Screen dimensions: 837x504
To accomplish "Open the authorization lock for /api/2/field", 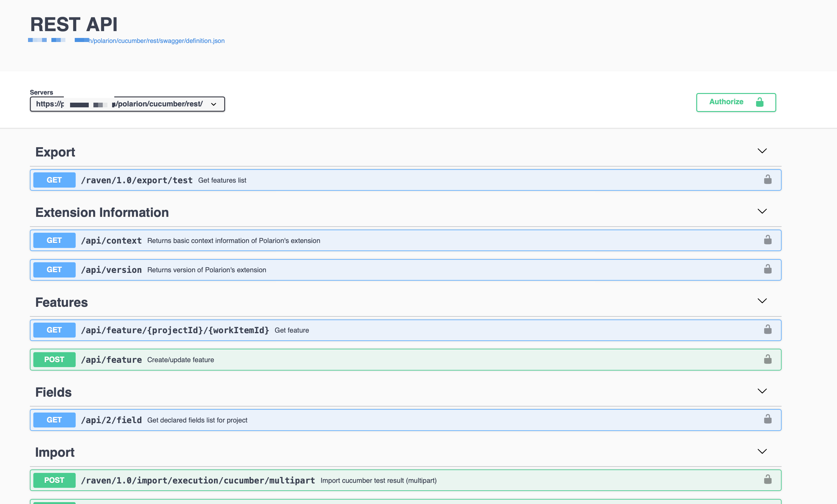I will click(x=768, y=419).
